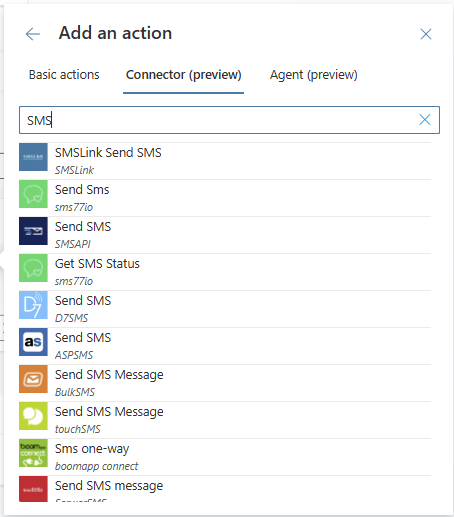
Task: Choose the SMSLink Send SMS action
Action: (x=225, y=161)
